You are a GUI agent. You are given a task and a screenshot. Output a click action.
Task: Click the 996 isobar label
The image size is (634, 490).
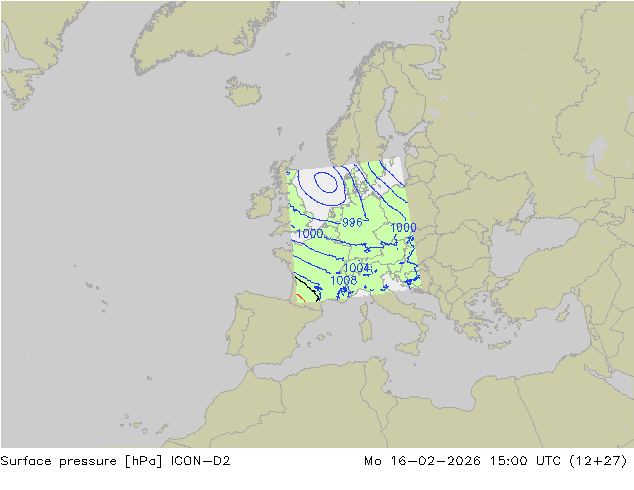coord(352,222)
